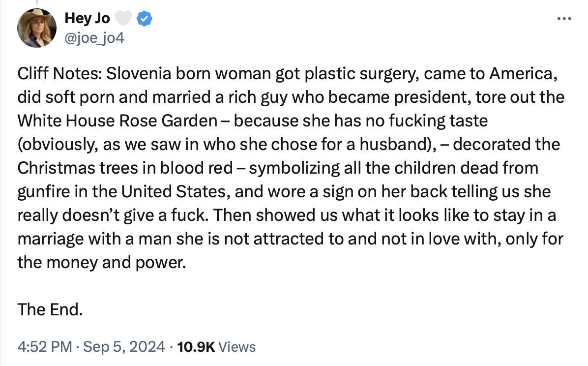588x366 pixels.
Task: Click the phrase "White House Rose Garden"
Action: click(118, 121)
